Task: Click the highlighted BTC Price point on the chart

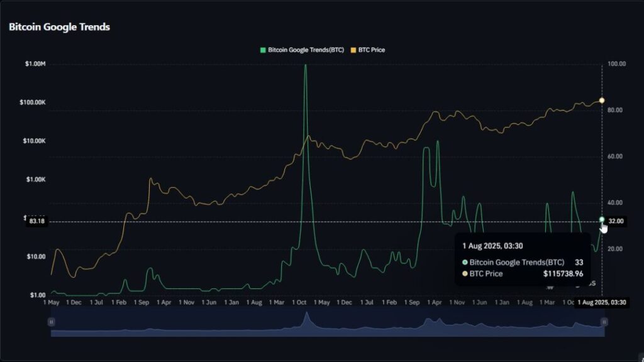Action: [x=602, y=101]
